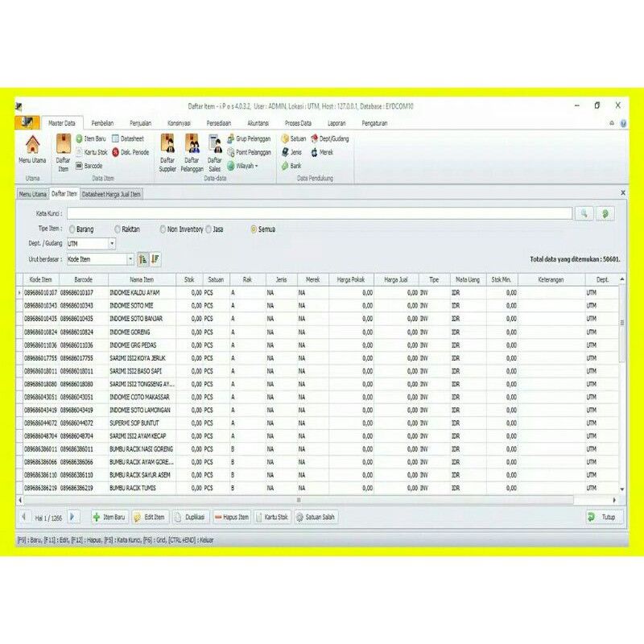This screenshot has height=644, width=644.
Task: Click the horizontal scrollbar thumb
Action: [299, 500]
